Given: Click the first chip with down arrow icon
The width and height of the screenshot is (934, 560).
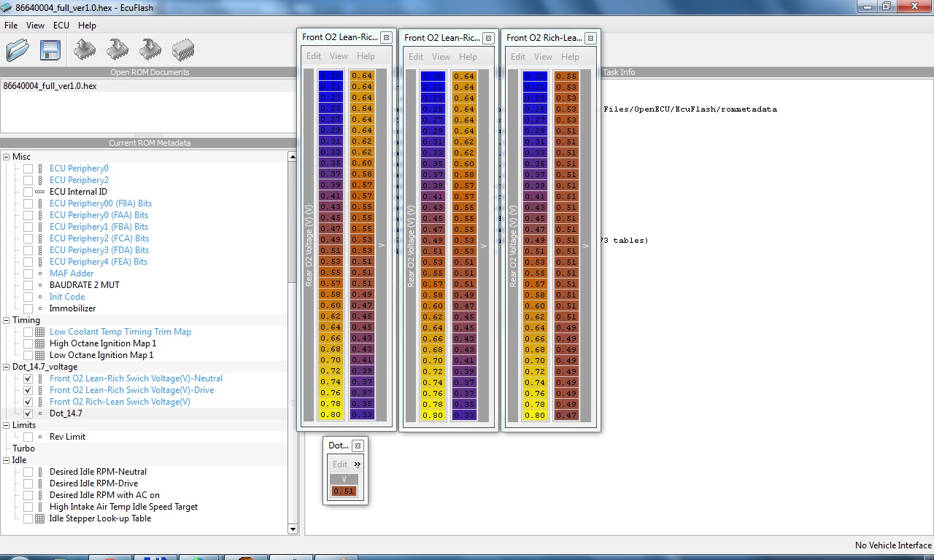Looking at the screenshot, I should pyautogui.click(x=117, y=50).
